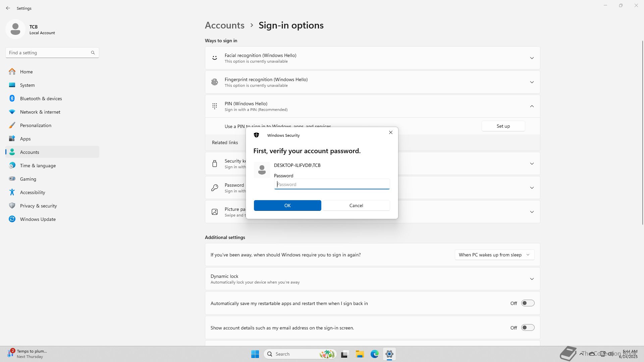Open File Explorer from the taskbar

(360, 354)
